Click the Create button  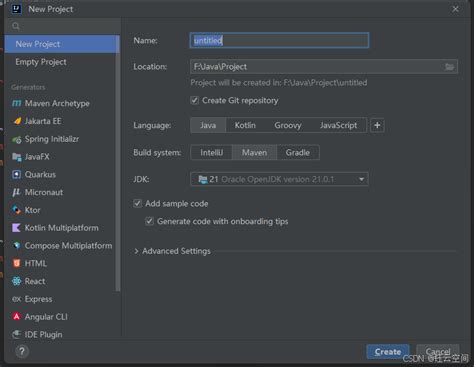388,352
